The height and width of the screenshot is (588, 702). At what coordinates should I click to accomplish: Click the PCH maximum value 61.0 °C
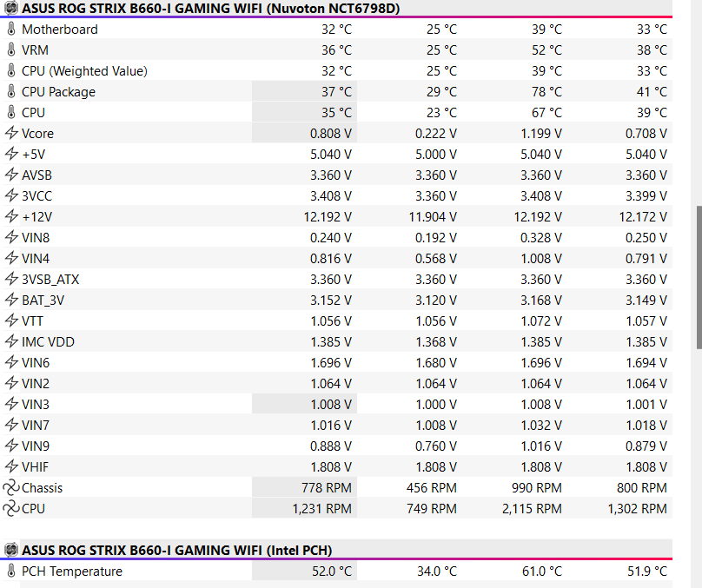tap(542, 571)
